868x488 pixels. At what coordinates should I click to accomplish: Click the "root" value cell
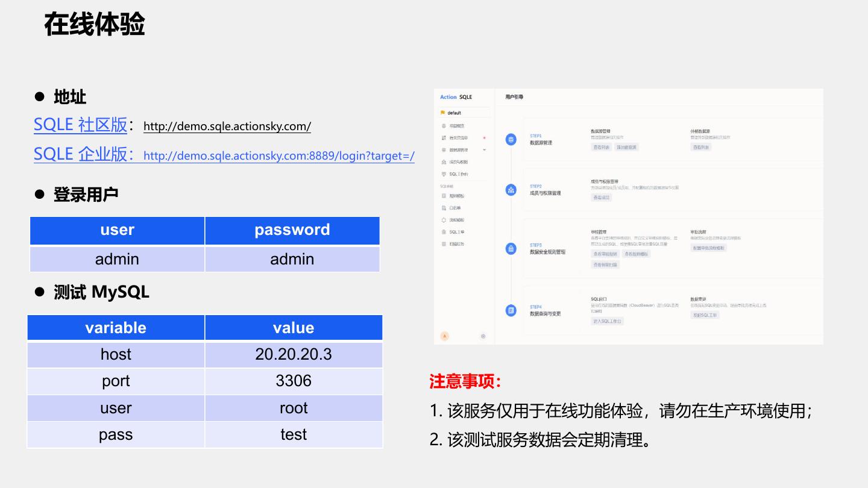click(x=294, y=408)
